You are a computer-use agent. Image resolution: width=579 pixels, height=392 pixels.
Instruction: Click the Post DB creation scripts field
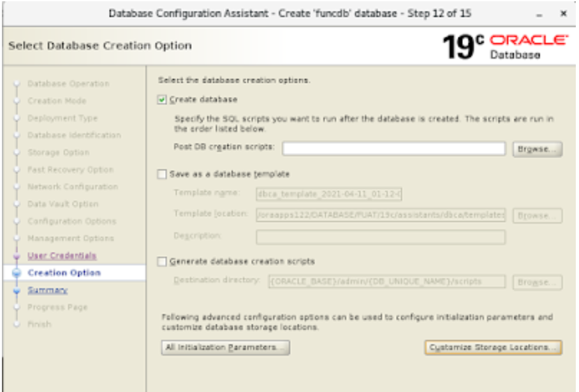pos(393,149)
